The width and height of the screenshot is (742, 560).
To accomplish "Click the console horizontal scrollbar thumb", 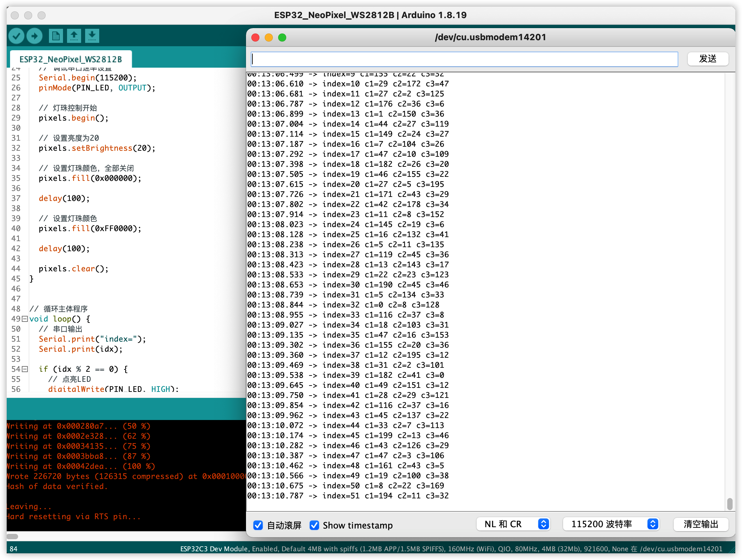I will click(x=12, y=536).
